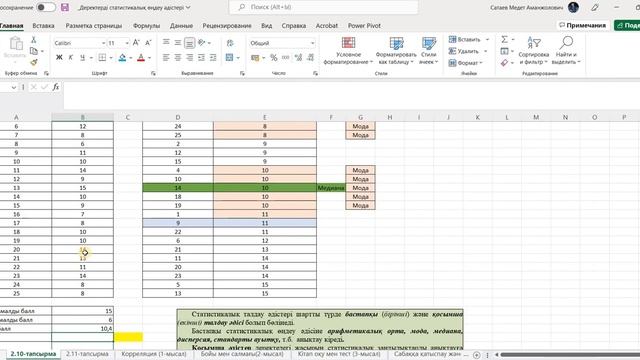Image resolution: width=640 pixels, height=360 pixels.
Task: Open the Разметка страницы tab
Action: tap(93, 25)
